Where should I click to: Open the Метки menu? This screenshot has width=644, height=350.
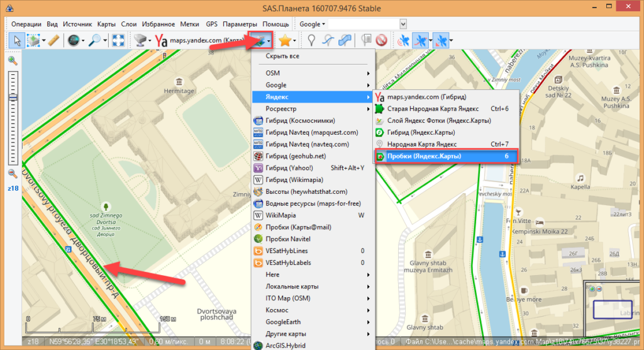click(x=189, y=24)
